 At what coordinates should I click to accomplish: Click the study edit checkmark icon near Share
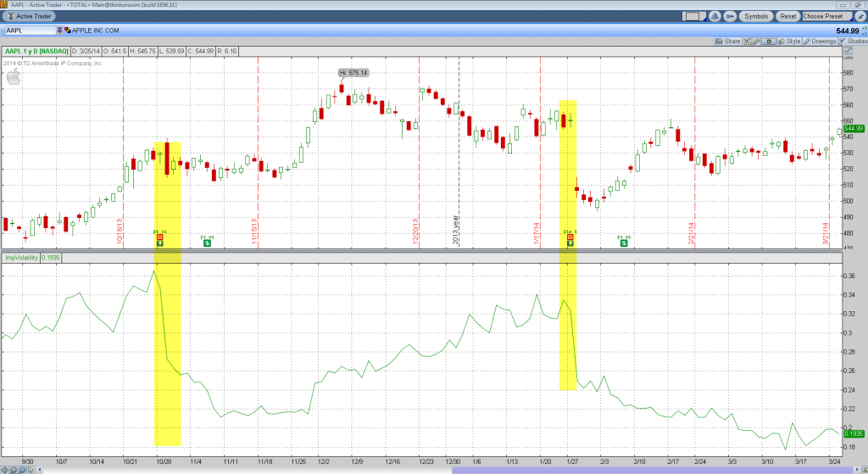tap(748, 41)
